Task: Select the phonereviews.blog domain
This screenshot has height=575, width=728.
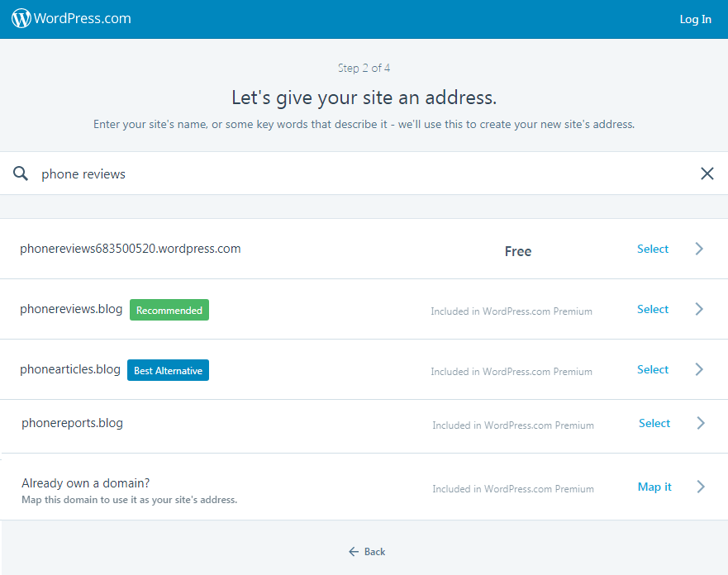Action: pyautogui.click(x=652, y=309)
